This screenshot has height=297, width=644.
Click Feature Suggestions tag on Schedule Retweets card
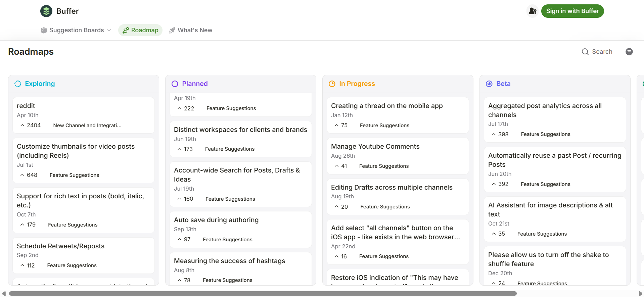72,265
